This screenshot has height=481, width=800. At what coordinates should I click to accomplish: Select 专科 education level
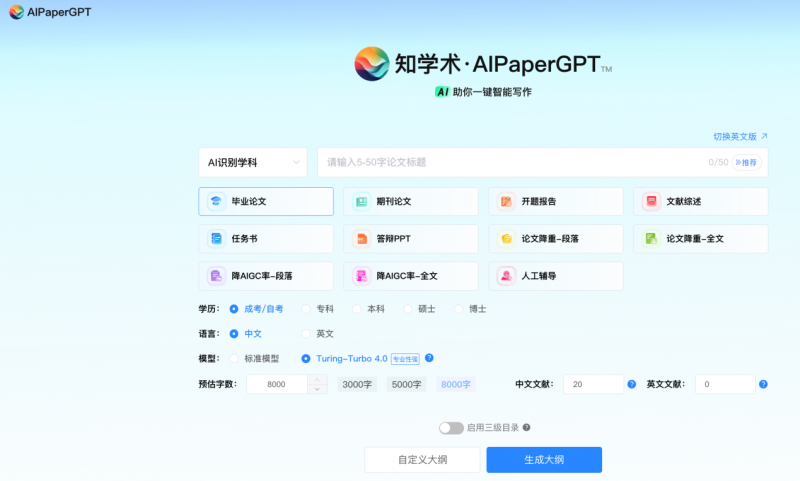(318, 309)
